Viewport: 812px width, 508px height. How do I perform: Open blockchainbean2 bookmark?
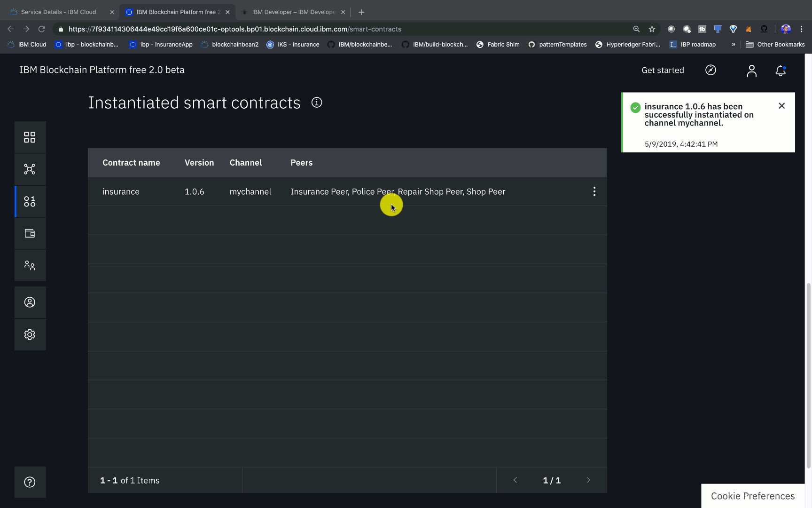tap(230, 45)
